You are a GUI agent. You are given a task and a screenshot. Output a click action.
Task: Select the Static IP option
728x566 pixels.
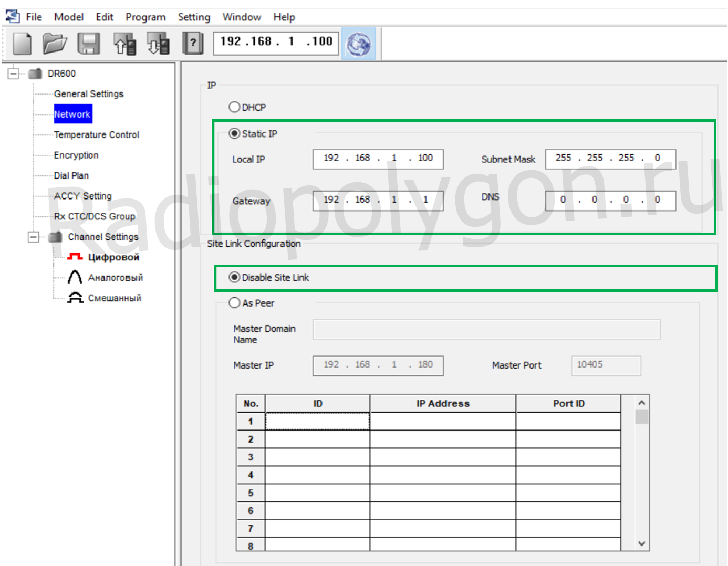click(x=234, y=133)
